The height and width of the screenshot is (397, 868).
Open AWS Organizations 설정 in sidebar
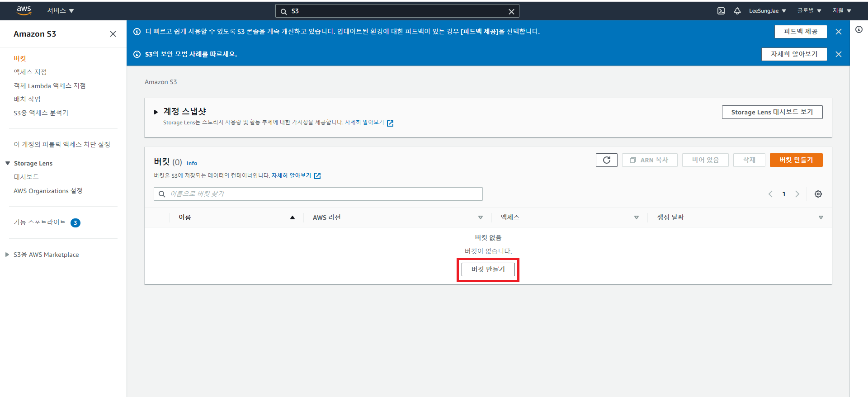click(x=48, y=191)
